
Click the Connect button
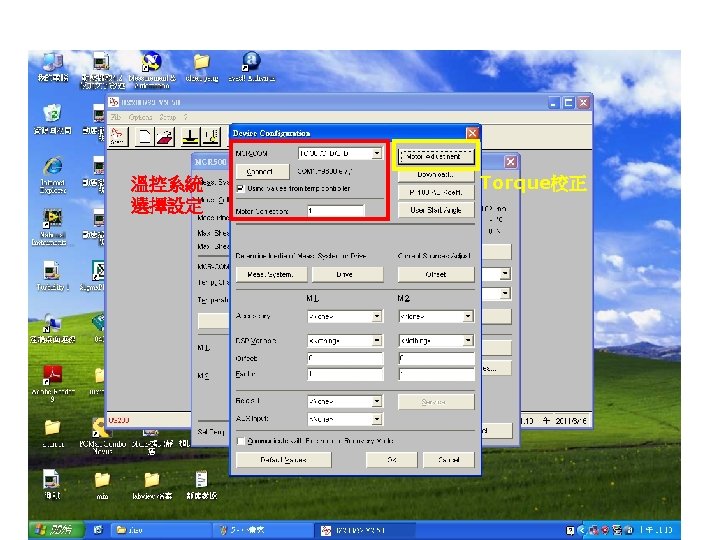click(263, 171)
